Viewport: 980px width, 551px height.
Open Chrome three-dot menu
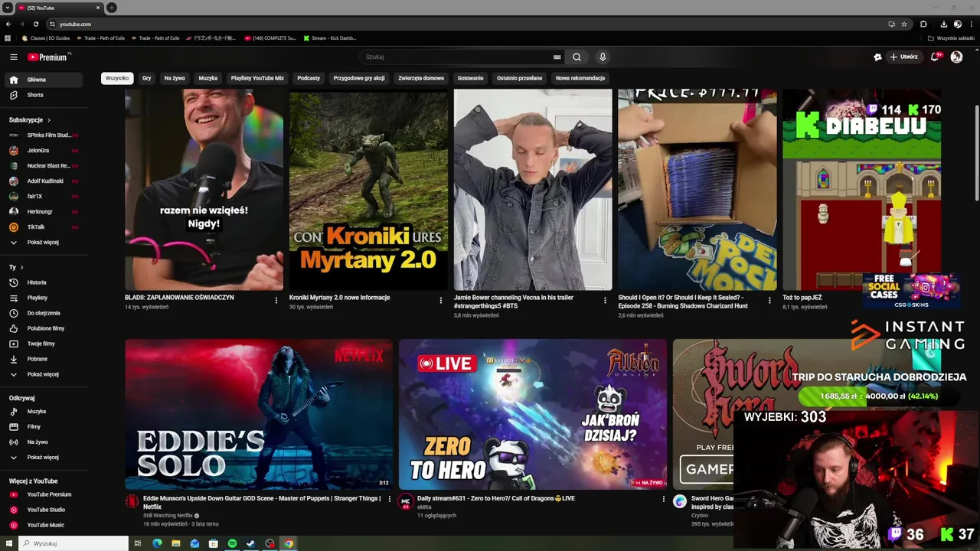[x=971, y=24]
